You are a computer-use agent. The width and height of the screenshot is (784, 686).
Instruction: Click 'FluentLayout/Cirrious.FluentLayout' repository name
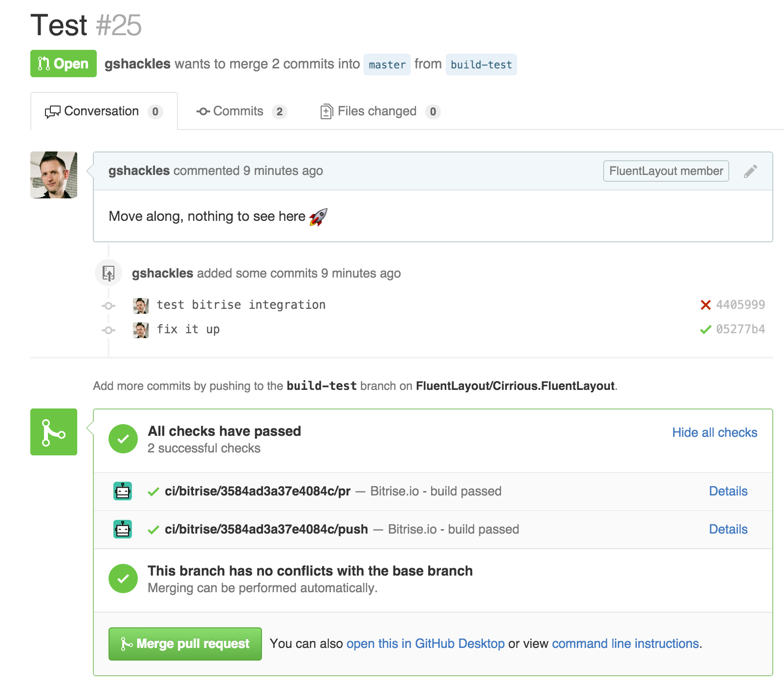coord(515,386)
